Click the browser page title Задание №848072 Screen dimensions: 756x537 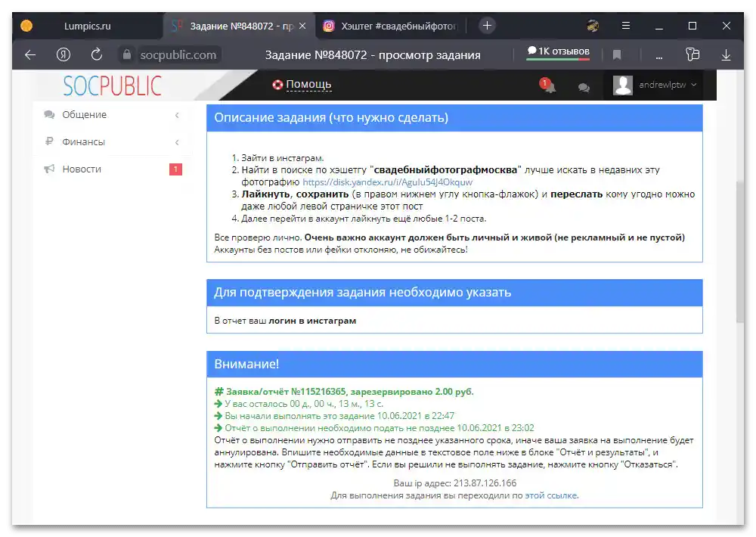point(373,55)
